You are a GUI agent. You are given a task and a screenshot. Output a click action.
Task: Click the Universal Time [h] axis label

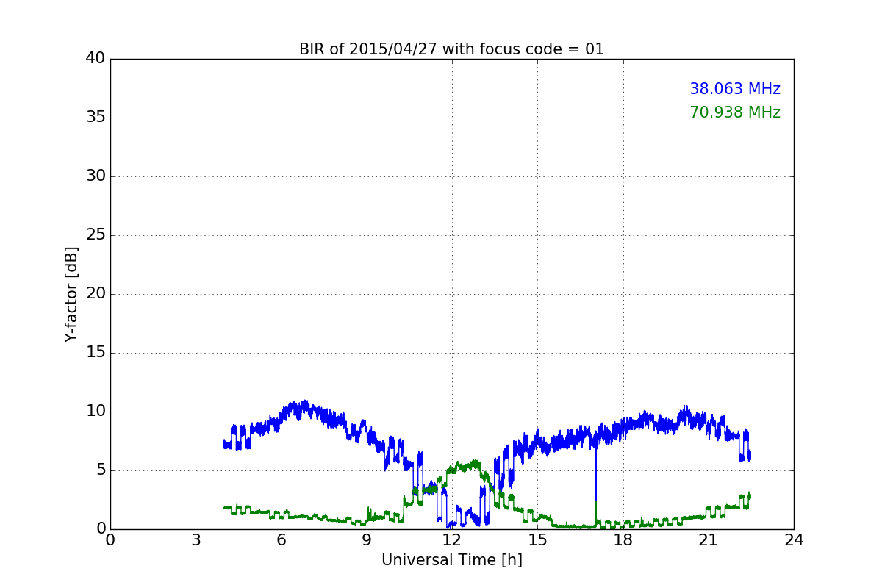click(452, 560)
